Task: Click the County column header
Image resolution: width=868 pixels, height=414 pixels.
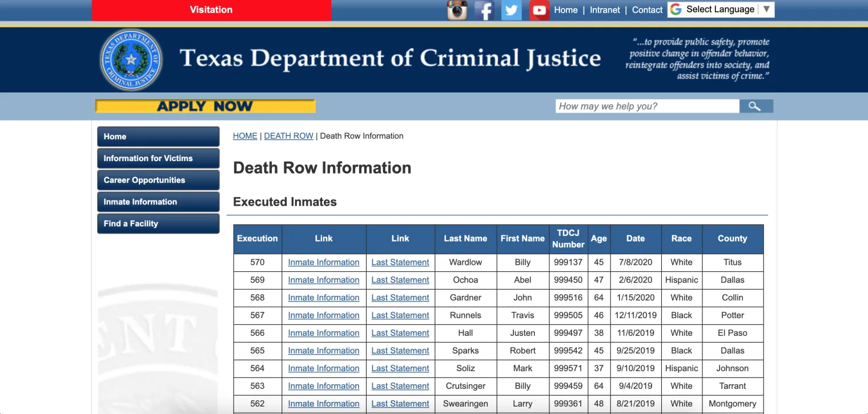Action: pos(733,239)
